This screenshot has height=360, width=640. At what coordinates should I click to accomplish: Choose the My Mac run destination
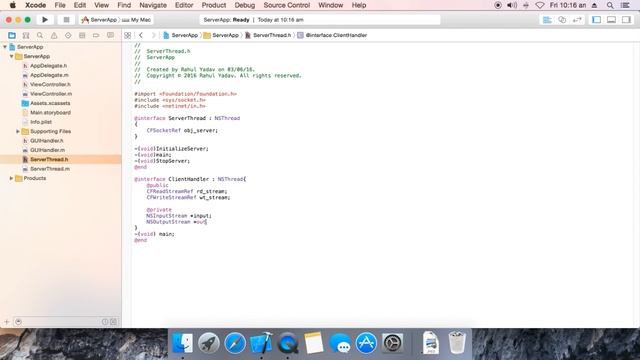point(136,20)
